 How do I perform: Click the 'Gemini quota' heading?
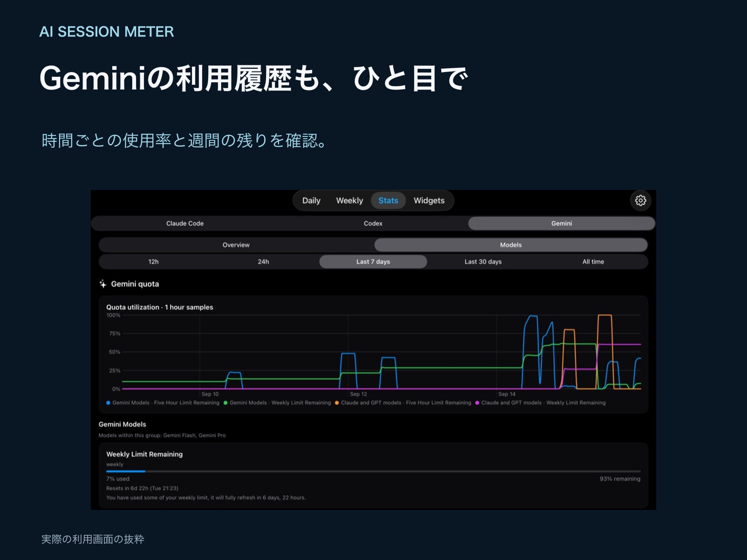pyautogui.click(x=135, y=284)
